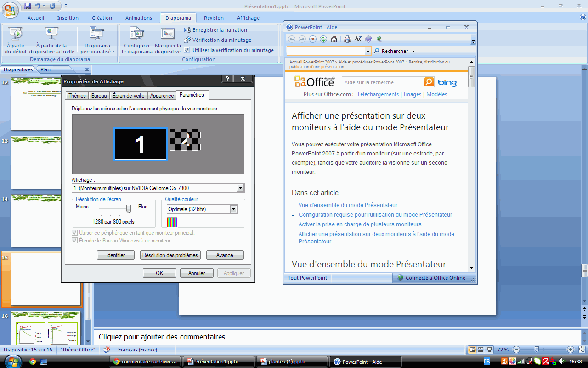Toggle Utiliser la vérification du minutage checkbox

pyautogui.click(x=187, y=50)
